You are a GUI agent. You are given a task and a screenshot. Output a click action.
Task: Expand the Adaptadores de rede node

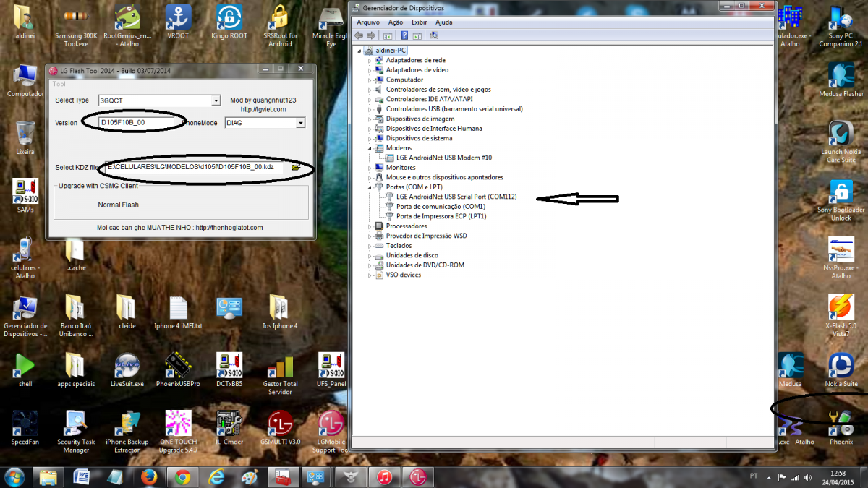(370, 61)
